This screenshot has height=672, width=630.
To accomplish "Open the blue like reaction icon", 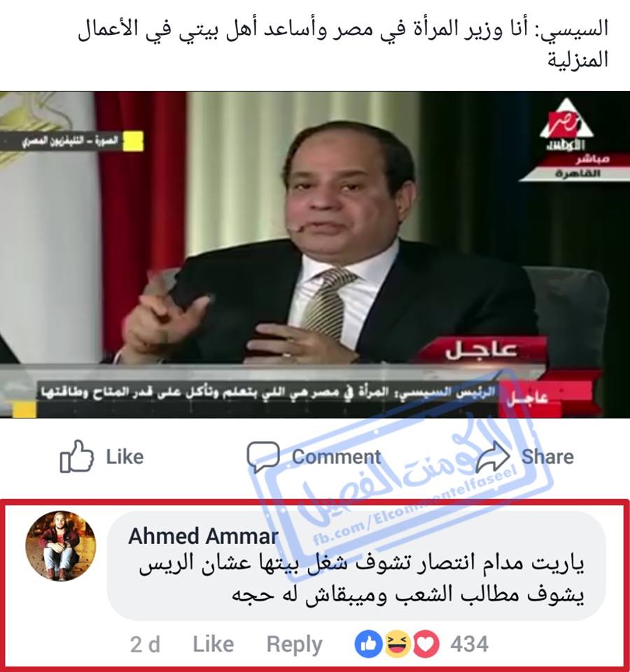I will click(x=369, y=644).
